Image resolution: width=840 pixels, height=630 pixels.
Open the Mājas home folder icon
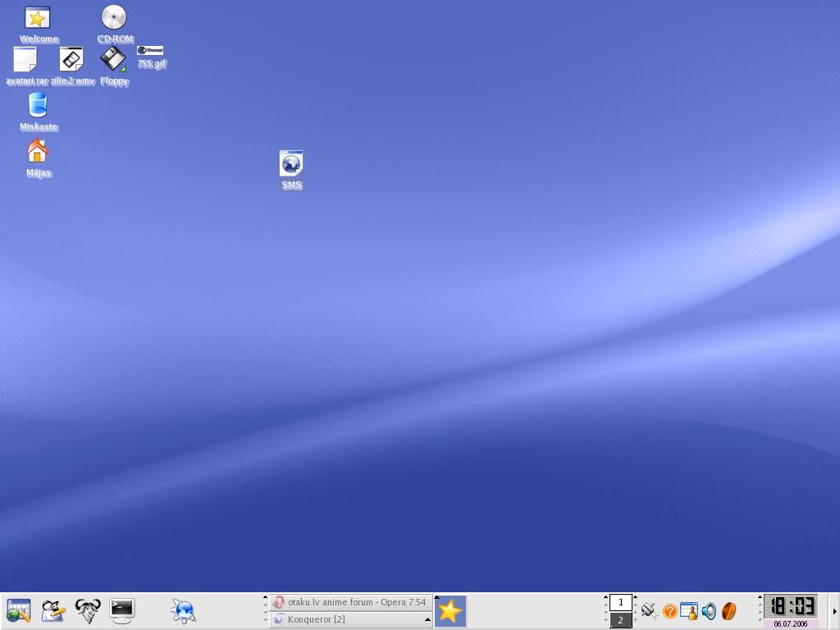coord(38,151)
